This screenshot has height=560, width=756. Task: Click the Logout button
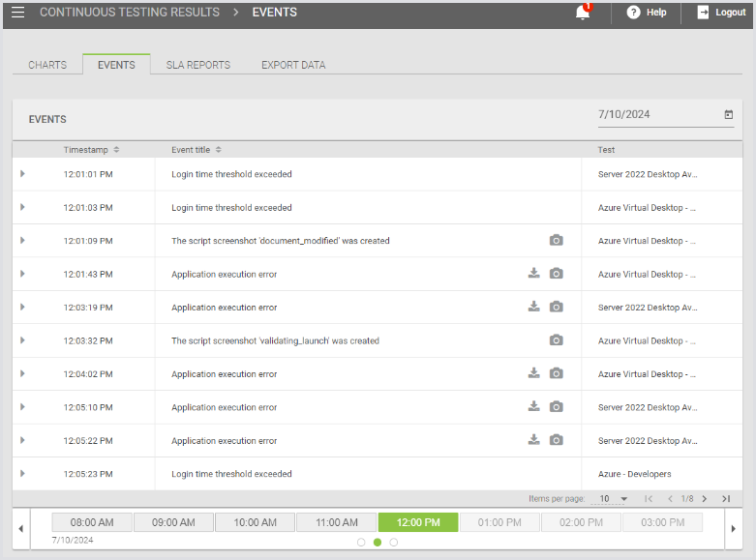point(721,13)
